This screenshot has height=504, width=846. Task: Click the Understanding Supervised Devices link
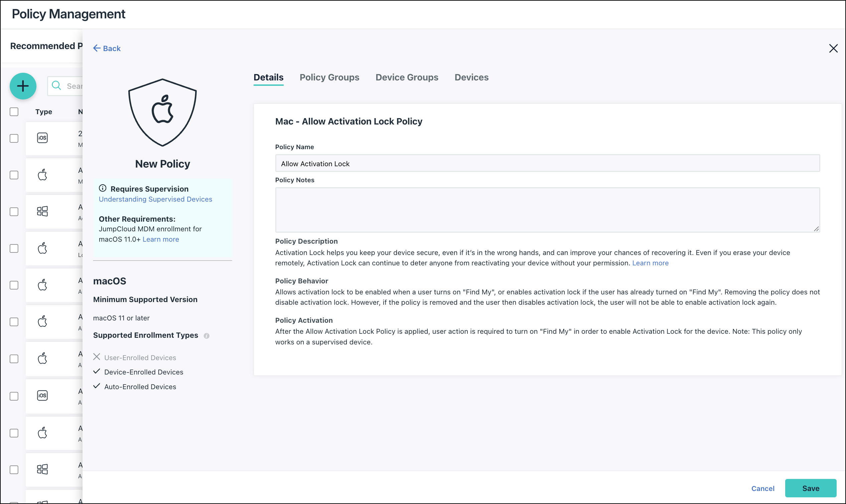click(155, 199)
